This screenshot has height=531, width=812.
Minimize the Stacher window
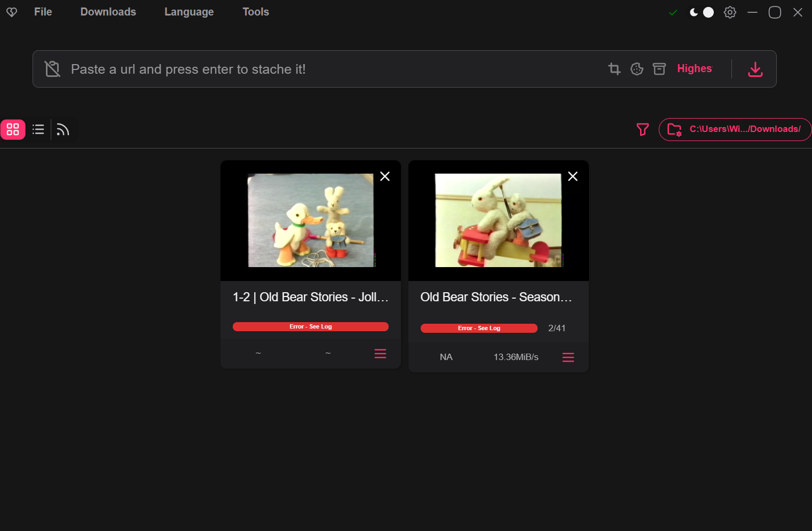tap(753, 12)
